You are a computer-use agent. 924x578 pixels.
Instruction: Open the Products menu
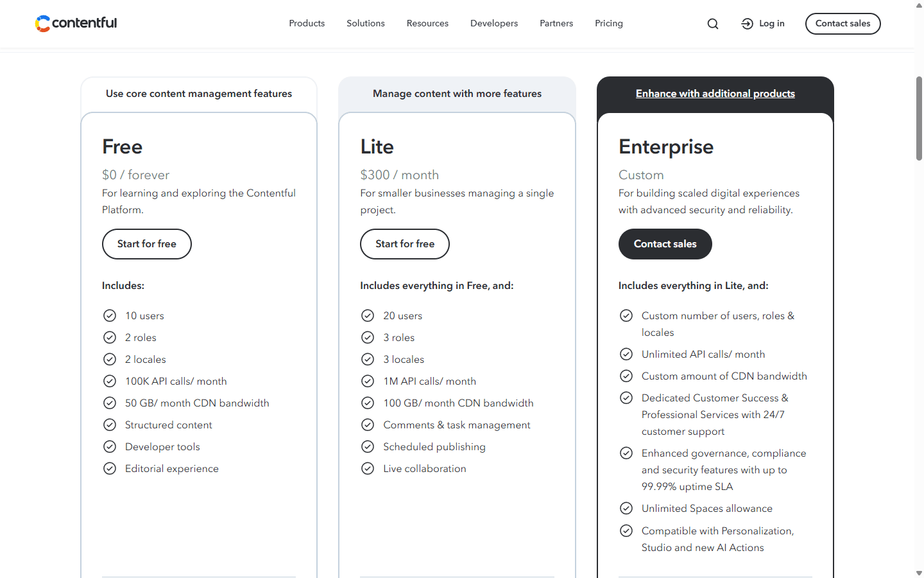307,23
